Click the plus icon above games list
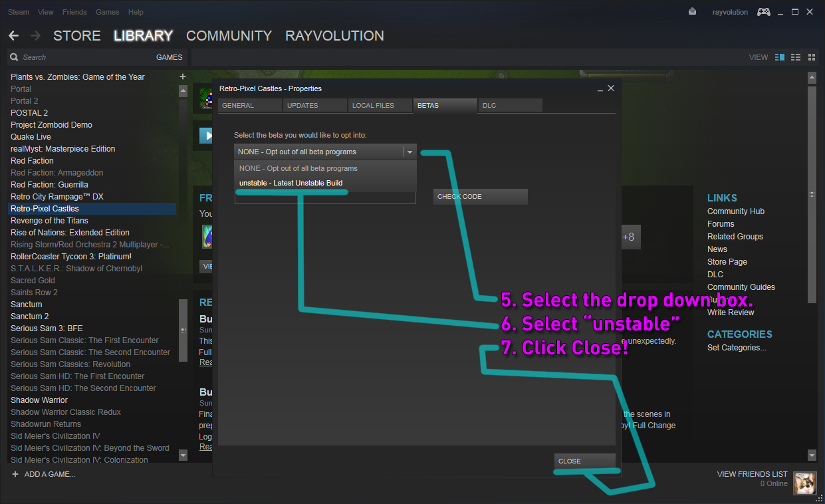Image resolution: width=825 pixels, height=504 pixels. 183,76
